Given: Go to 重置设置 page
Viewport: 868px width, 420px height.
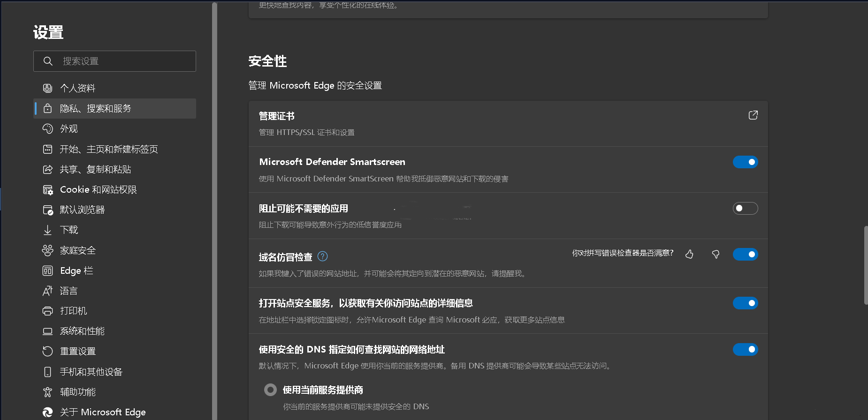Looking at the screenshot, I should [x=114, y=351].
